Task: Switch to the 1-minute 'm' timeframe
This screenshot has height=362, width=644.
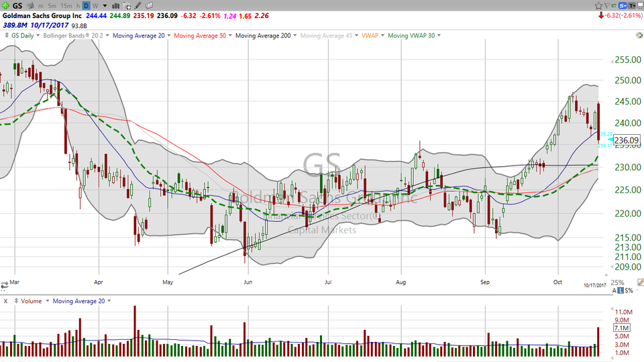Action: pyautogui.click(x=41, y=6)
